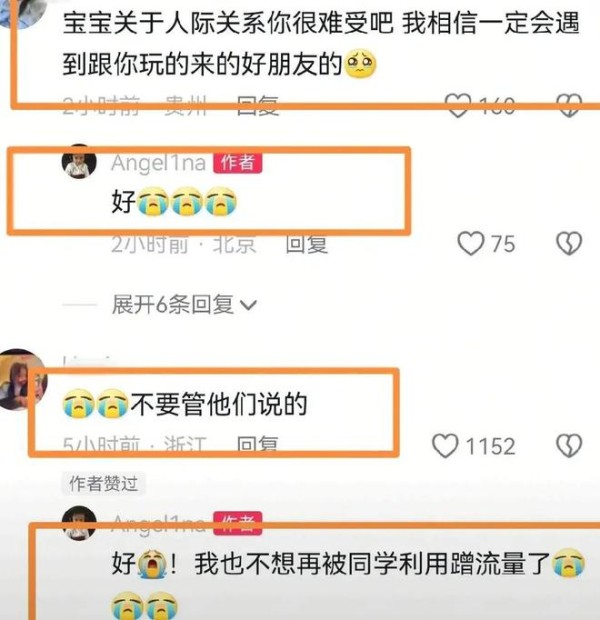Dislike the Zhejiang comment with broken heart
The image size is (600, 620).
point(569,446)
